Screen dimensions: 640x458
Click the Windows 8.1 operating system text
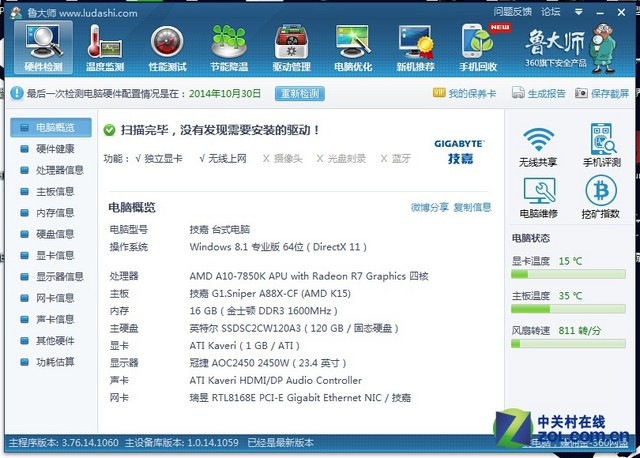278,247
